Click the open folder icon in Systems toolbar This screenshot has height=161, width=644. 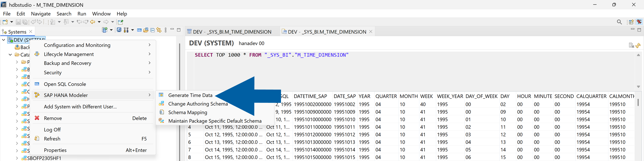click(x=146, y=30)
